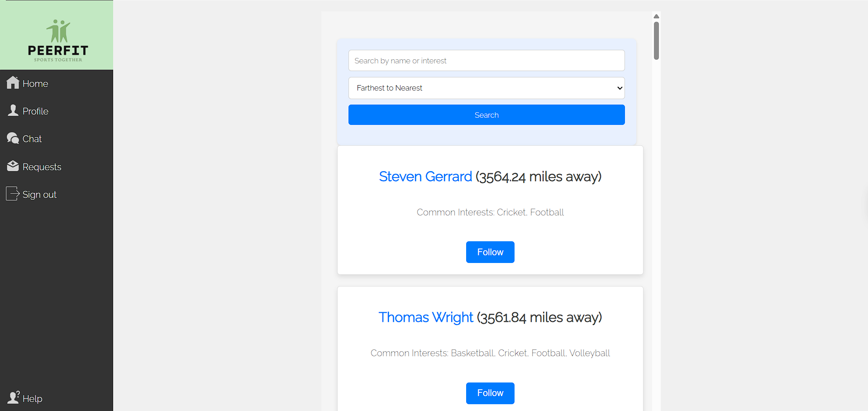Screen dimensions: 868x411
Task: Open Thomas Wright's profile link
Action: point(426,317)
